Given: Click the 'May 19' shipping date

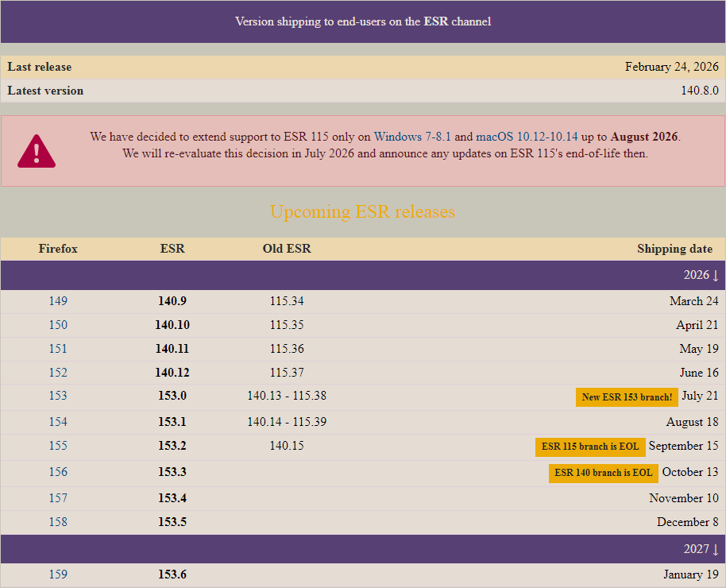Looking at the screenshot, I should (x=699, y=349).
